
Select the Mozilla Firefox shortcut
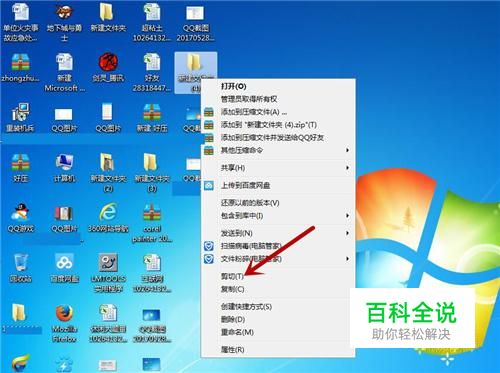pos(64,323)
